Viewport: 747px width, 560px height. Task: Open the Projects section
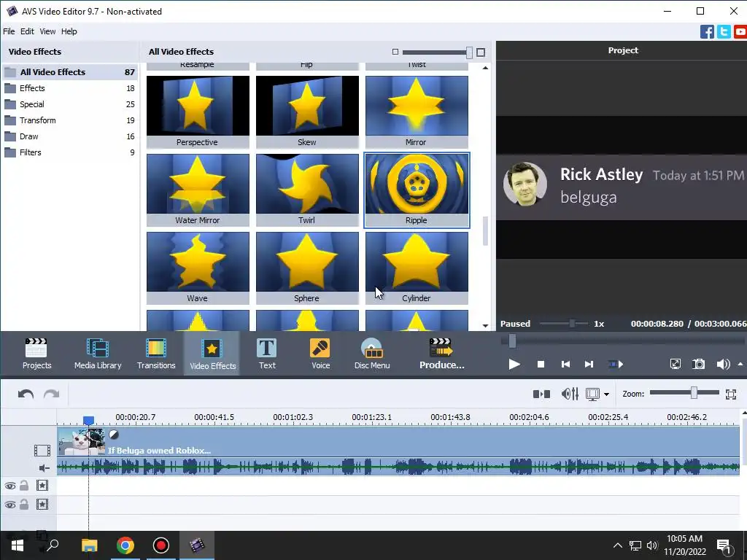click(36, 354)
